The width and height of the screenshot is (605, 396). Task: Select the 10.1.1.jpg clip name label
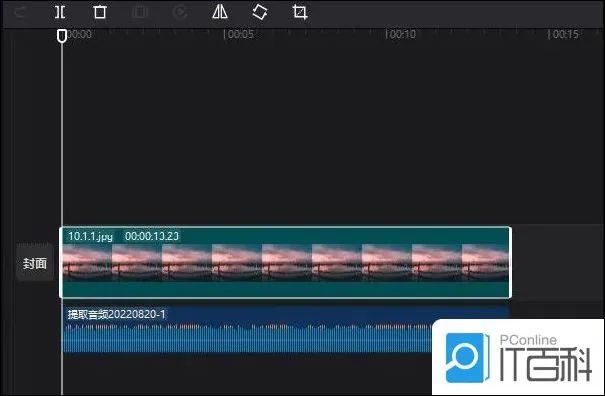tap(90, 236)
